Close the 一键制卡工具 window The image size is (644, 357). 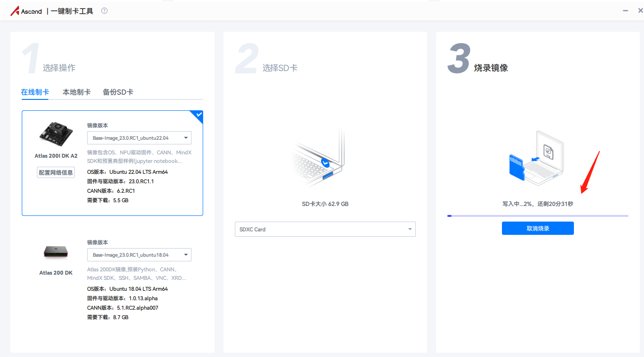tap(640, 10)
